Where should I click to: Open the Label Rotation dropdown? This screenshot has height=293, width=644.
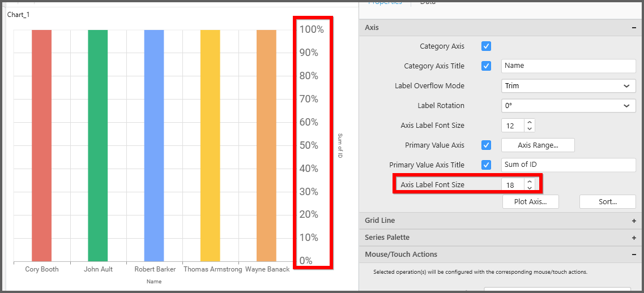click(569, 106)
